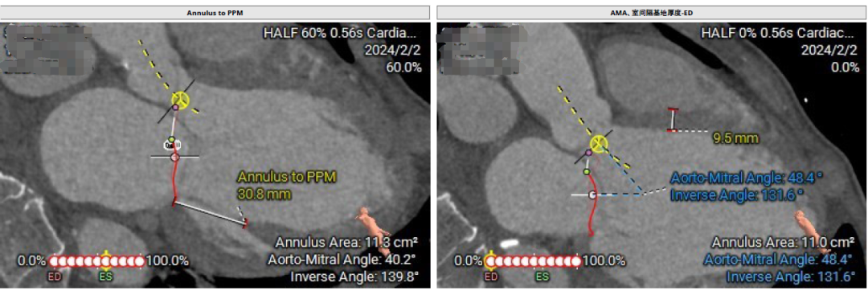
Task: Select the Annulus to PPM panel header
Action: click(x=215, y=12)
